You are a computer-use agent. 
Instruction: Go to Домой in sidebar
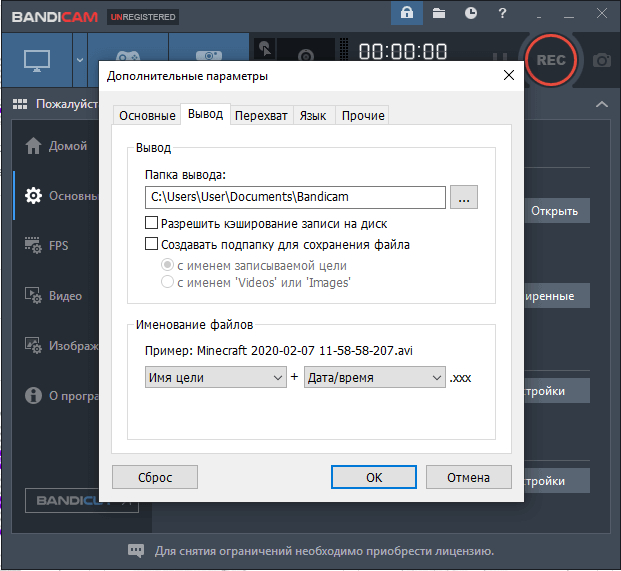(56, 146)
